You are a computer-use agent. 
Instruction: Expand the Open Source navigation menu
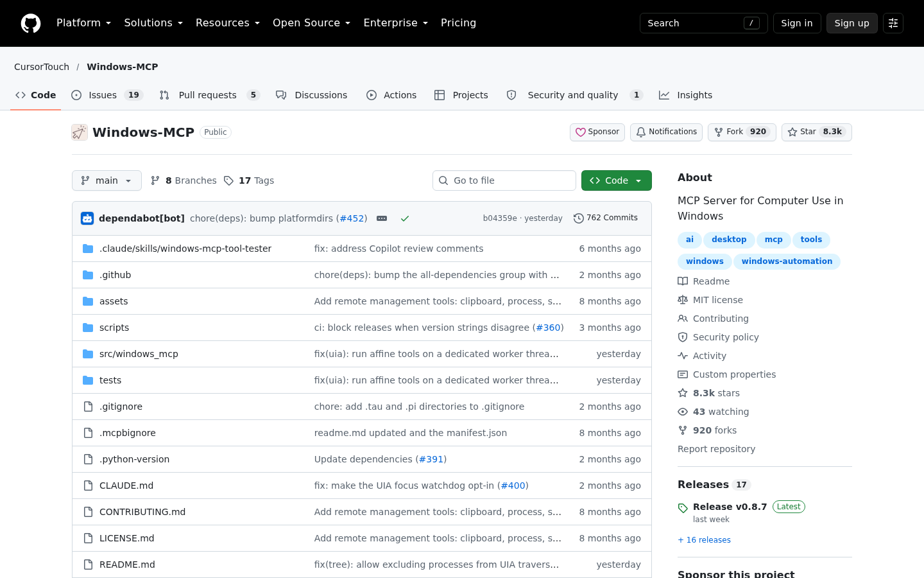312,23
